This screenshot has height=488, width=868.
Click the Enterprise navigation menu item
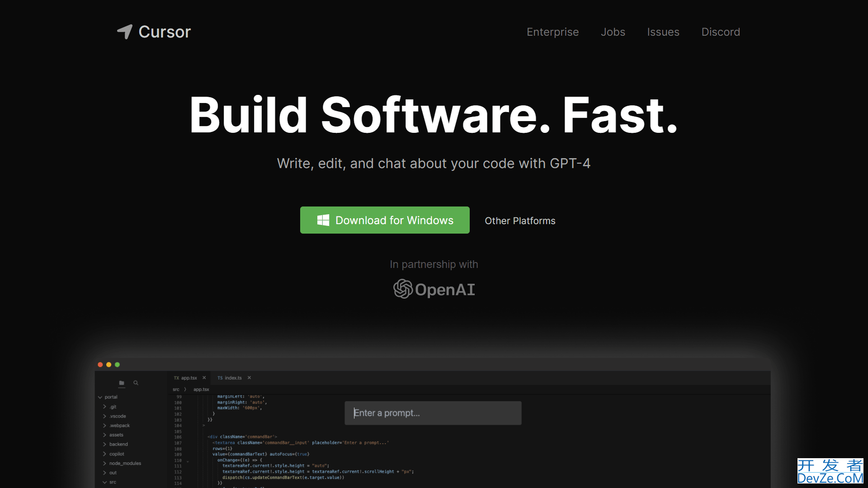(x=552, y=32)
